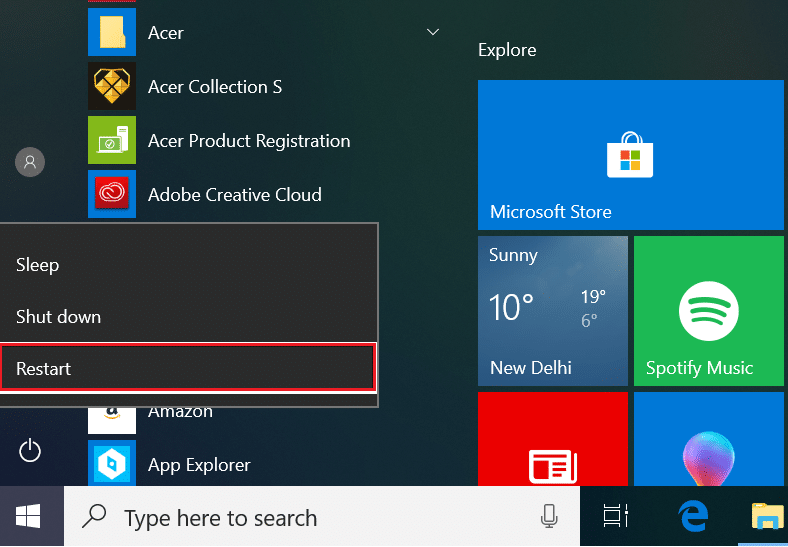Click the 'Type here to search' box
Viewport: 788px width, 547px height.
[300, 517]
